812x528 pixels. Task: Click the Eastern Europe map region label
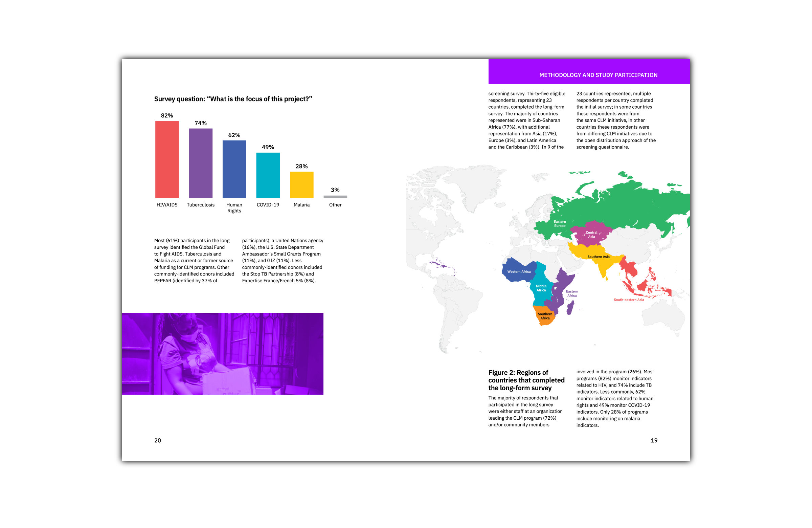click(x=560, y=224)
